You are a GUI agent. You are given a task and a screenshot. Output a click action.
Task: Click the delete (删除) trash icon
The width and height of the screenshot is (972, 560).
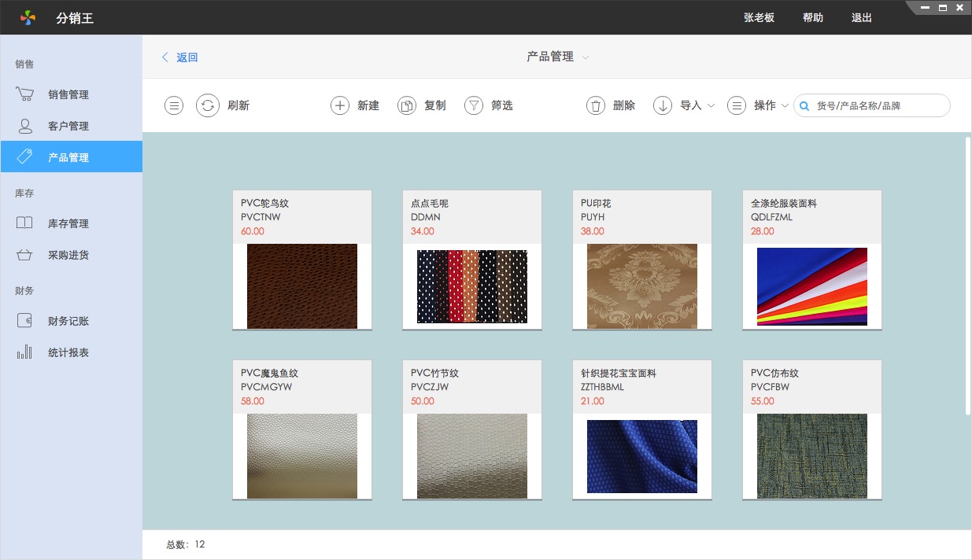[596, 105]
